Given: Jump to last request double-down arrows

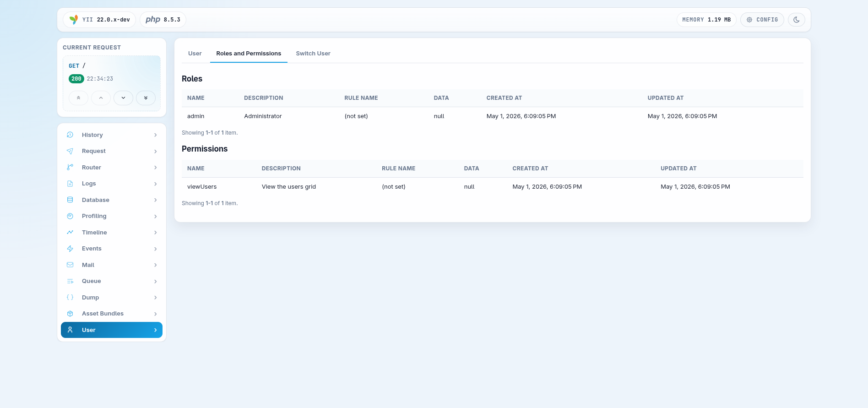Looking at the screenshot, I should click(x=146, y=98).
